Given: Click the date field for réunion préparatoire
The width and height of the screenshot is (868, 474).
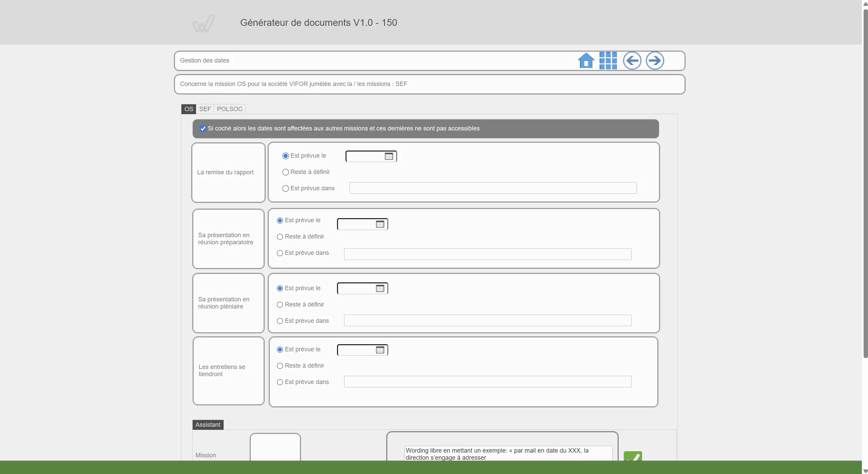Looking at the screenshot, I should [362, 224].
